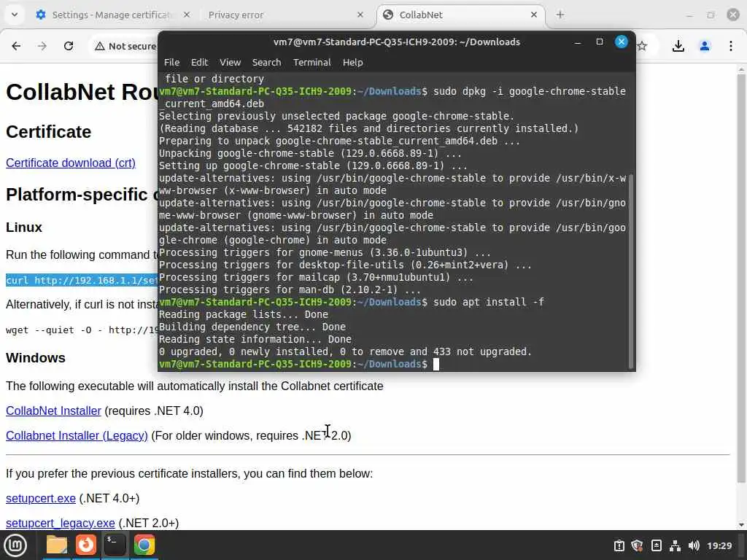
Task: Click the Chrome page vertical scrollbar
Action: 741,279
